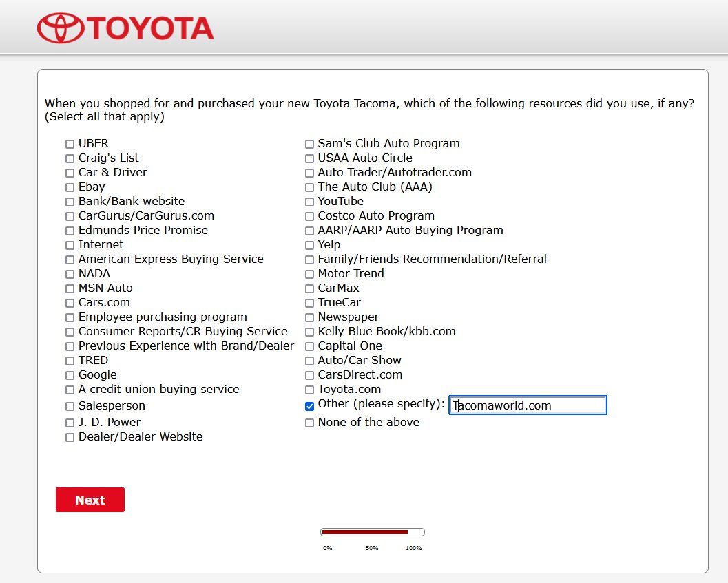Tick the YouTube checkbox
The height and width of the screenshot is (583, 728).
point(309,202)
